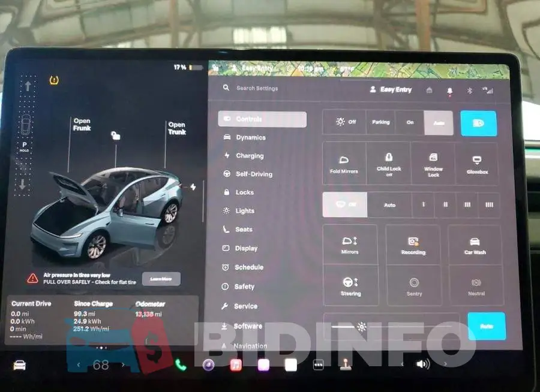The height and width of the screenshot is (392, 540).
Task: Tap the unlock padlock icon above car
Action: pyautogui.click(x=115, y=135)
